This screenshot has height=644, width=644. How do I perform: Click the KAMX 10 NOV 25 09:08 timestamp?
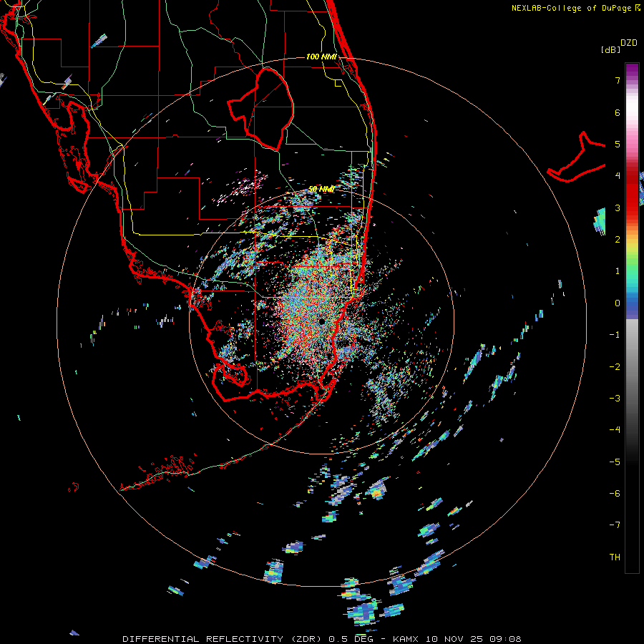point(457,639)
